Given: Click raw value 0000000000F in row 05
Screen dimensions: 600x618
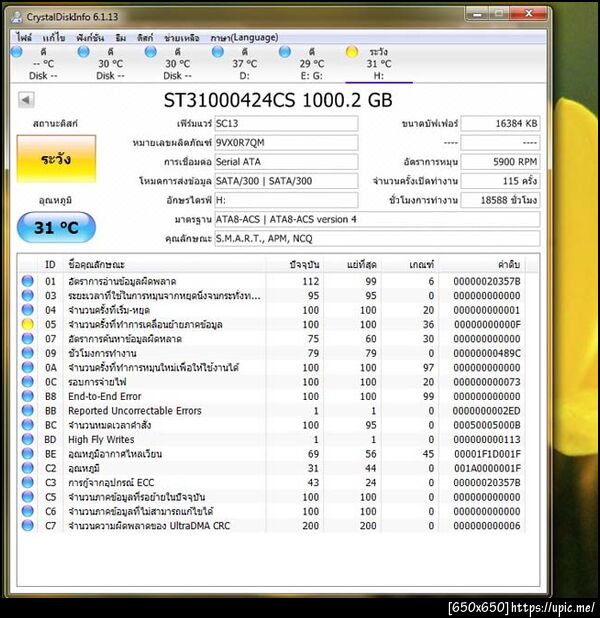Looking at the screenshot, I should [487, 324].
